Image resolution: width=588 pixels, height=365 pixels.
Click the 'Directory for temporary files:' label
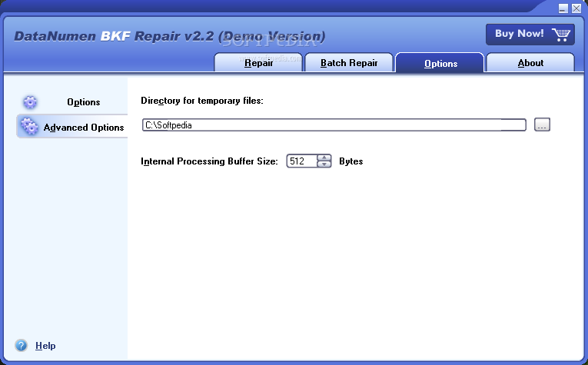[201, 101]
